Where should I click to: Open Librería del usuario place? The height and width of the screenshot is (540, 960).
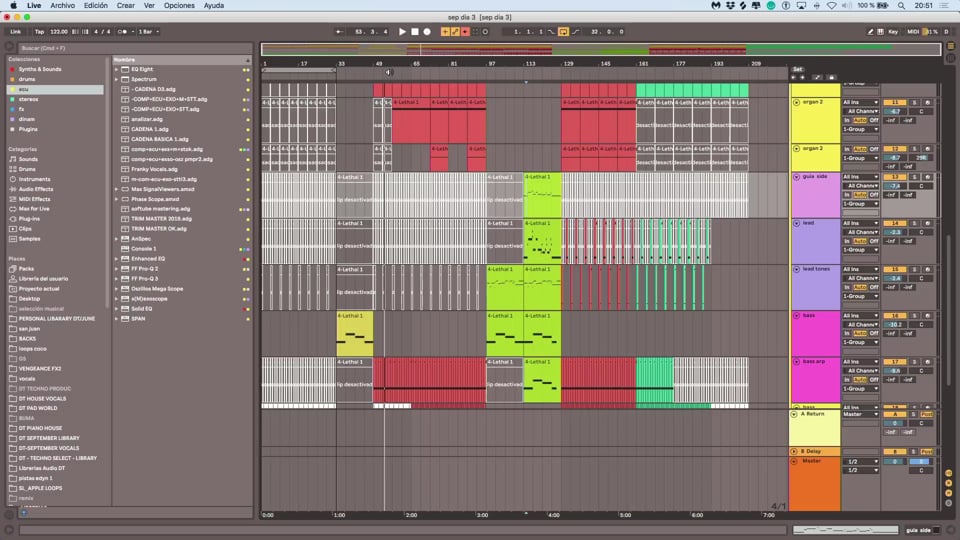click(43, 279)
